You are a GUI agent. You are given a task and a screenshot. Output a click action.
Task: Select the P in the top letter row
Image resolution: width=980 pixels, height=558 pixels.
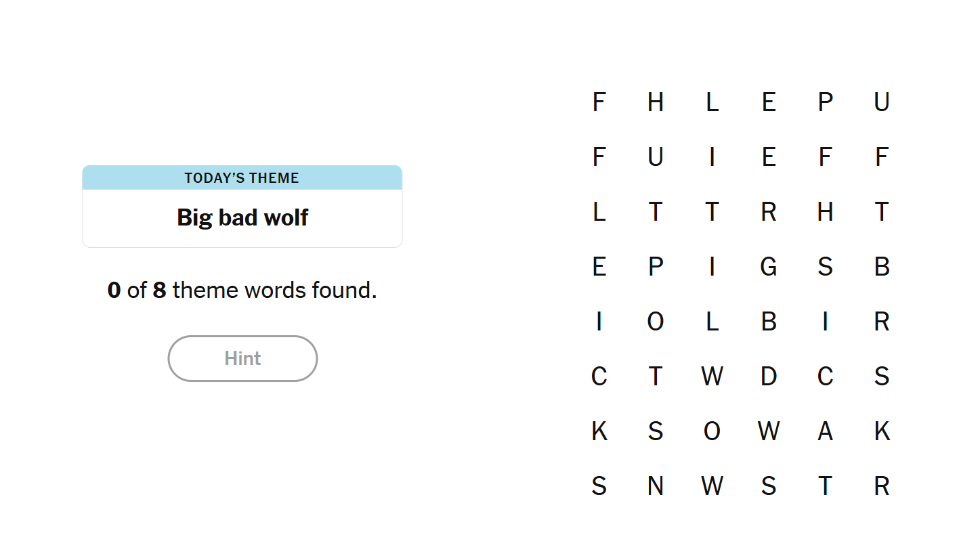(825, 102)
